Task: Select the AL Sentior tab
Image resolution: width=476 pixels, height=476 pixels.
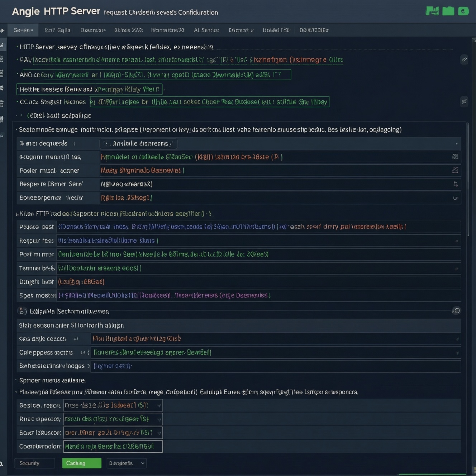Action: click(206, 30)
